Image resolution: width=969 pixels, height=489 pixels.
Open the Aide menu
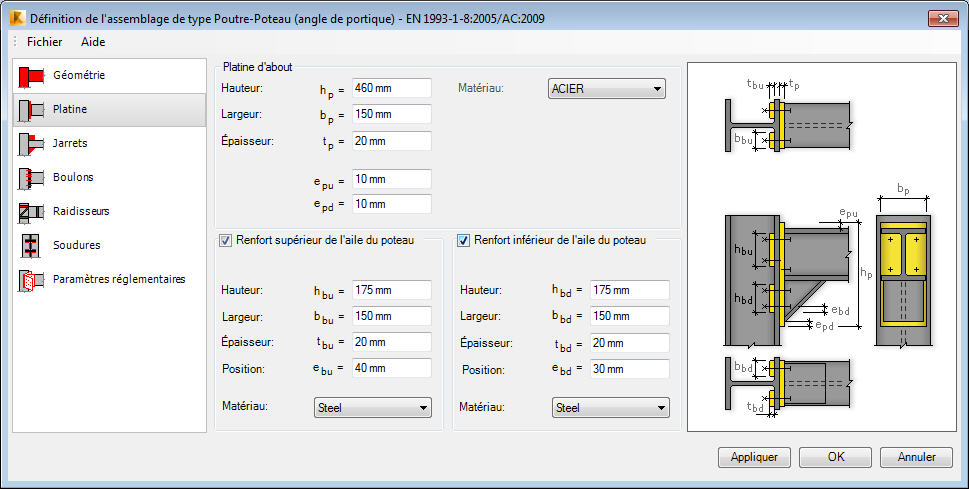tap(93, 42)
